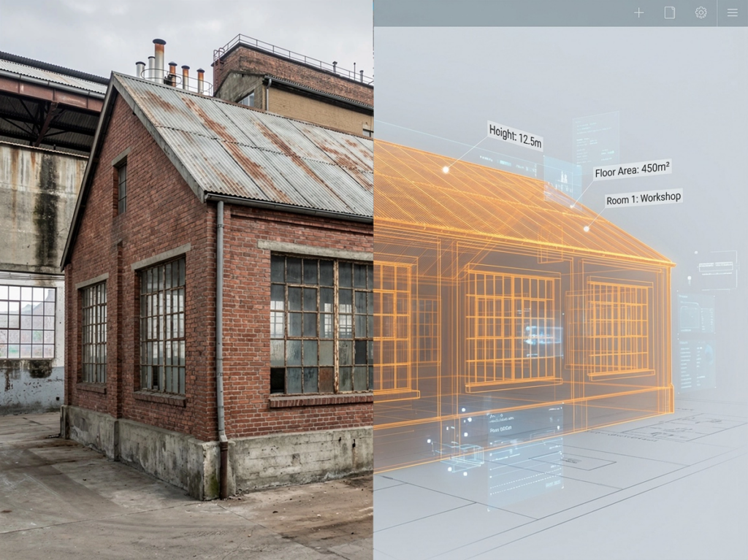This screenshot has height=560, width=748.
Task: Click the large front window of the brick building
Action: coord(321,323)
